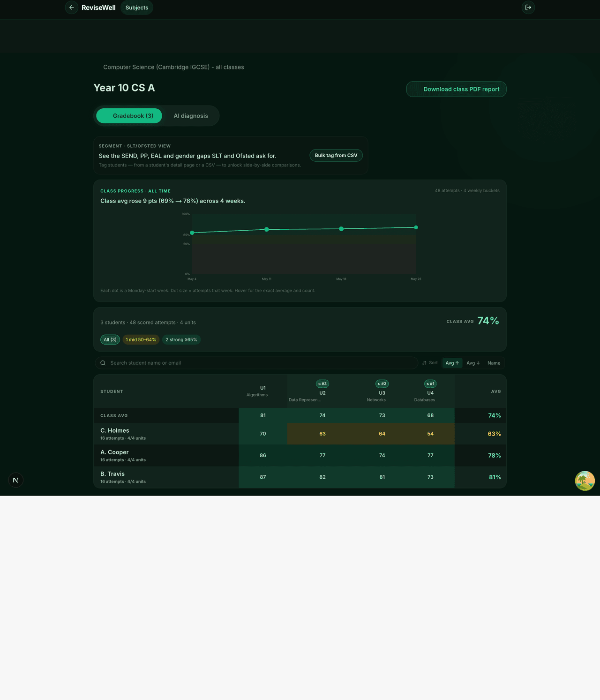Image resolution: width=600 pixels, height=700 pixels.
Task: Click the sort arrows icon beside Sort
Action: click(x=424, y=363)
